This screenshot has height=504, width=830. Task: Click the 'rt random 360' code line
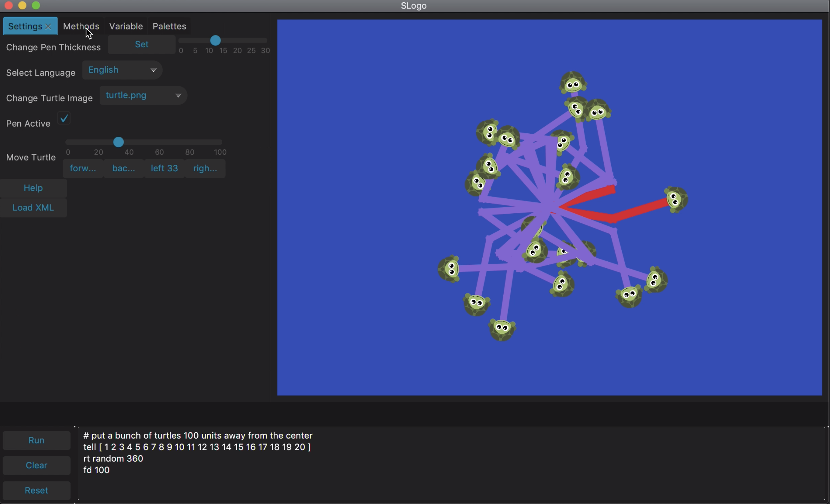click(x=113, y=459)
